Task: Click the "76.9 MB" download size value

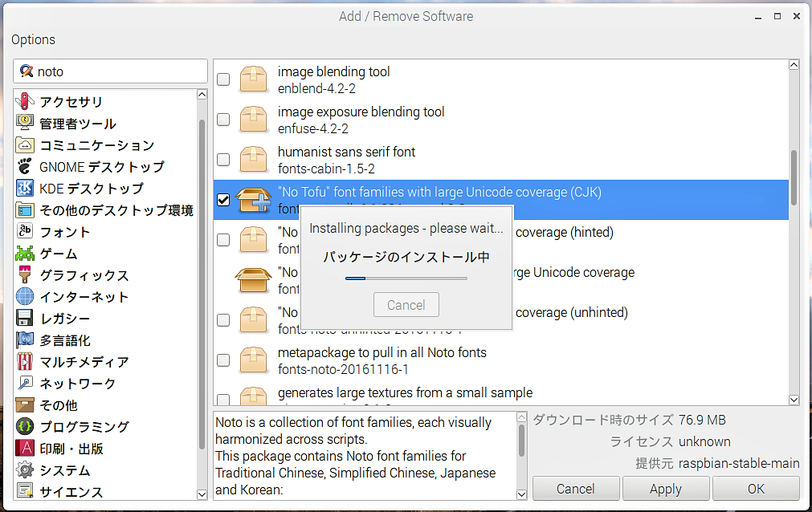Action: tap(702, 420)
